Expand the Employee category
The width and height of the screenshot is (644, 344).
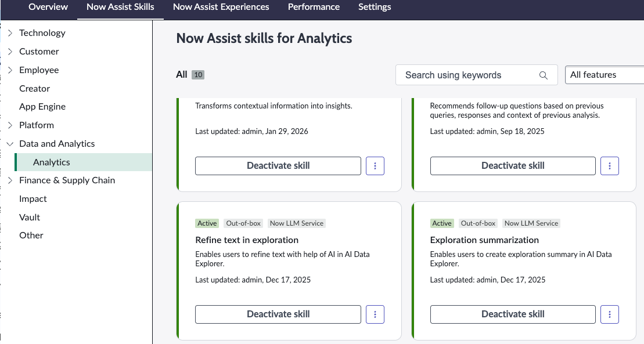(10, 70)
